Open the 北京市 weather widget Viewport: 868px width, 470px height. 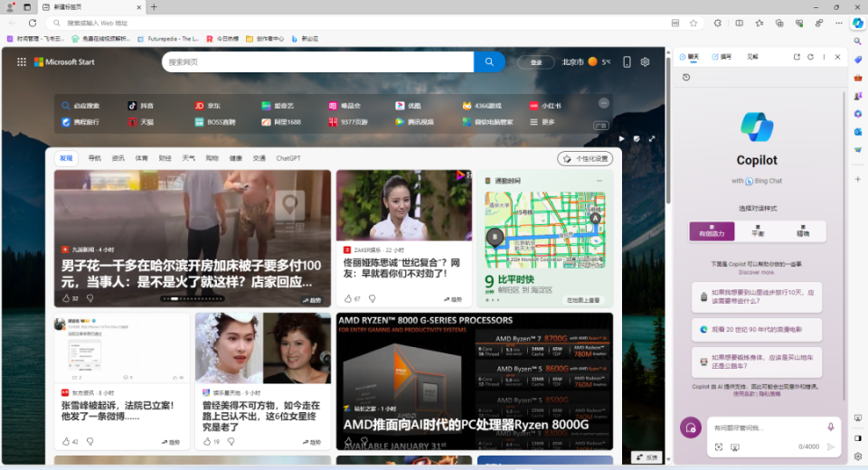click(586, 62)
